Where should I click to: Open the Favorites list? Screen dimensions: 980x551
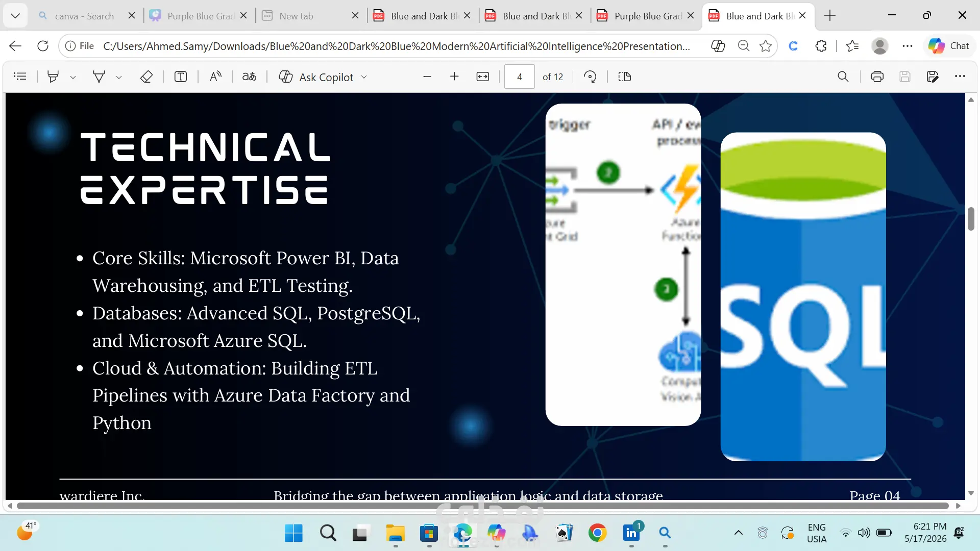pyautogui.click(x=852, y=46)
